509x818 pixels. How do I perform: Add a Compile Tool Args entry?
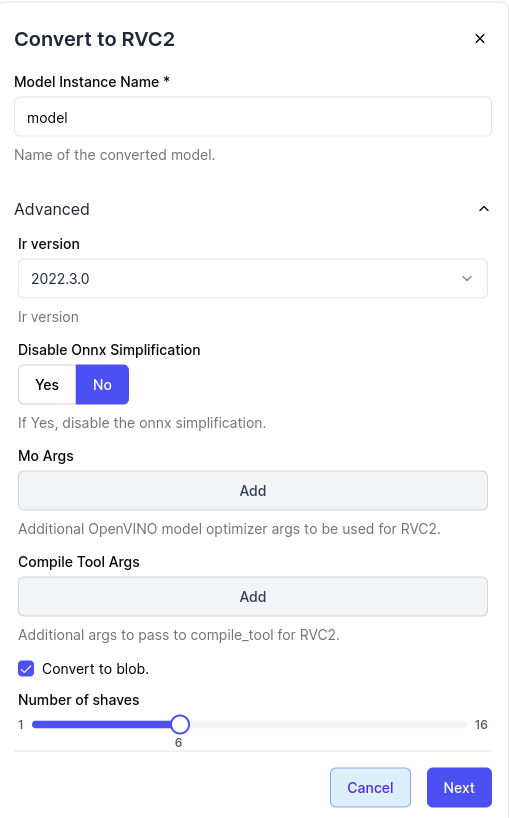[253, 597]
